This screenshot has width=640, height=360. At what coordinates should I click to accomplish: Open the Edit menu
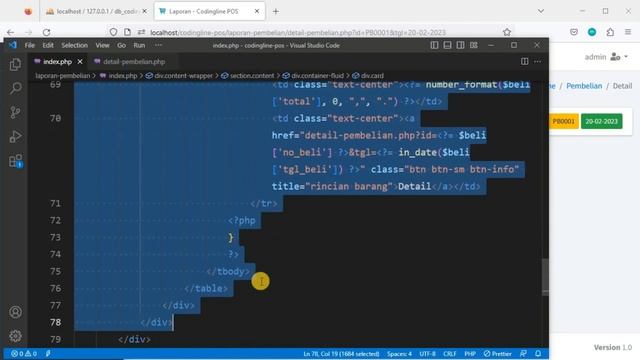coord(48,45)
